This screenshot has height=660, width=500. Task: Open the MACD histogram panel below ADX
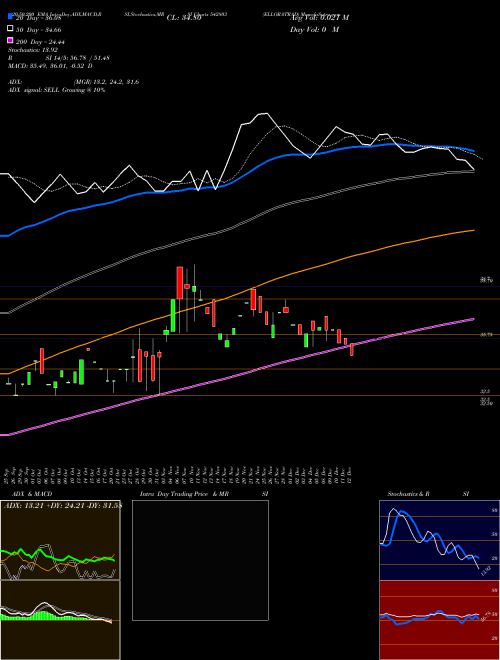(60, 620)
